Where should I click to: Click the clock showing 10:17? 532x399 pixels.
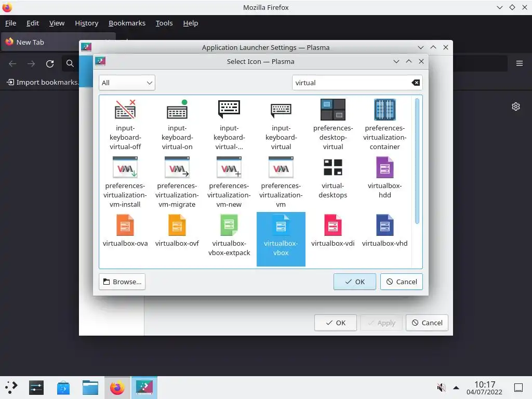click(485, 384)
